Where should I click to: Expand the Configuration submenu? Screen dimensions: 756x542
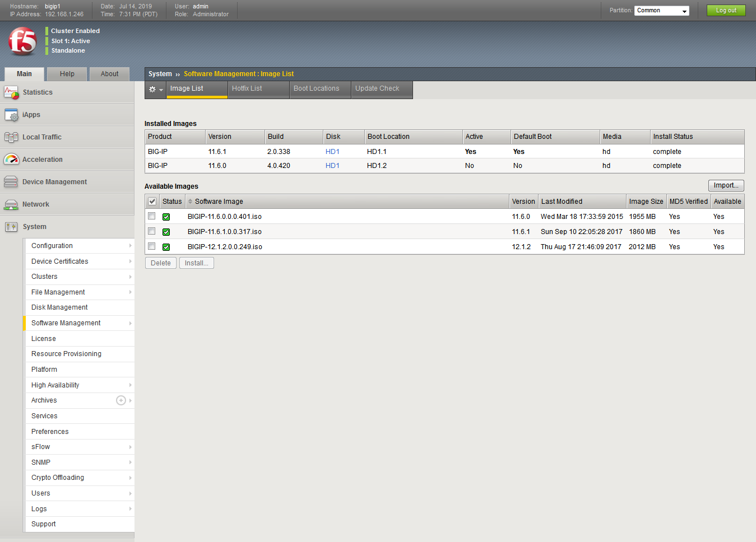pos(131,246)
